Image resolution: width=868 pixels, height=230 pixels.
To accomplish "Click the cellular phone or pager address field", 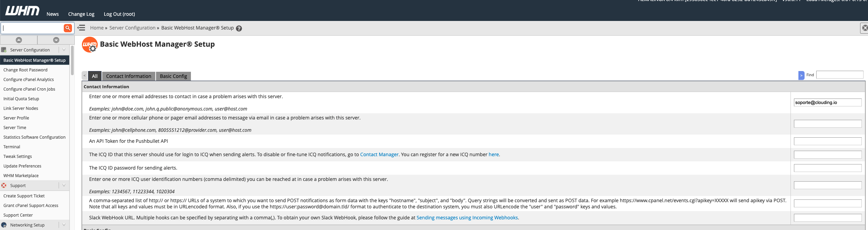I will (x=828, y=124).
